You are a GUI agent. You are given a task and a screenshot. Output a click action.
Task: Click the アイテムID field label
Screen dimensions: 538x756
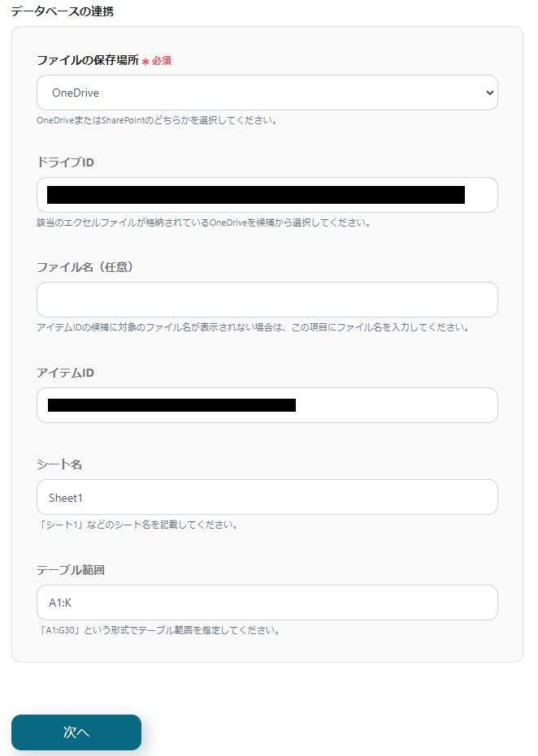point(59,372)
